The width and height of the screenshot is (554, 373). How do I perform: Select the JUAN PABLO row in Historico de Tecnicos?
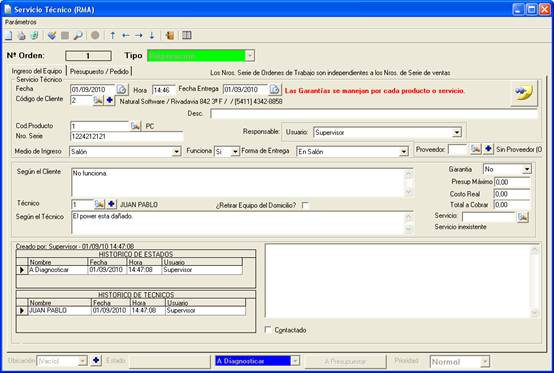click(131, 310)
